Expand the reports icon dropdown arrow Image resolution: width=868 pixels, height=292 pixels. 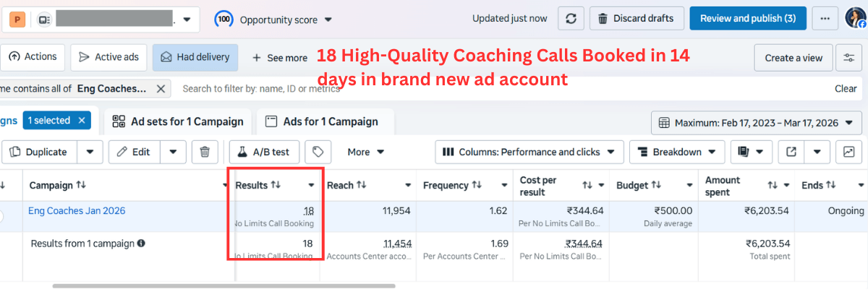tap(759, 152)
